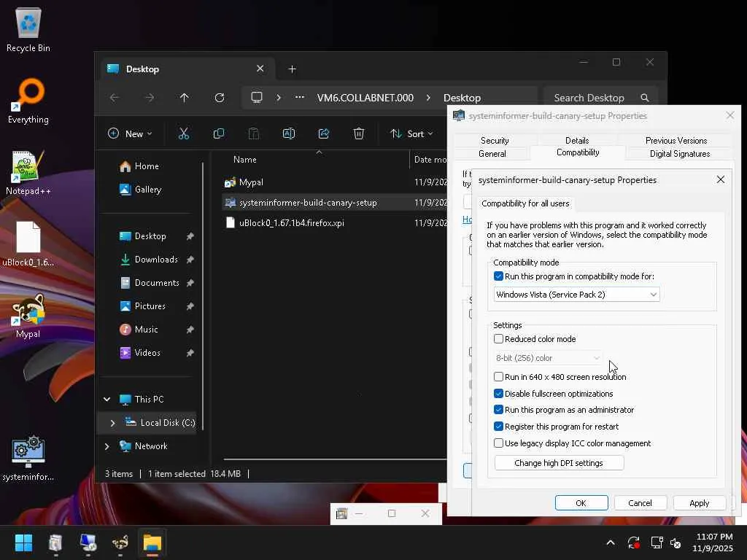The height and width of the screenshot is (560, 747).
Task: Open the Windows Start menu
Action: point(23,542)
